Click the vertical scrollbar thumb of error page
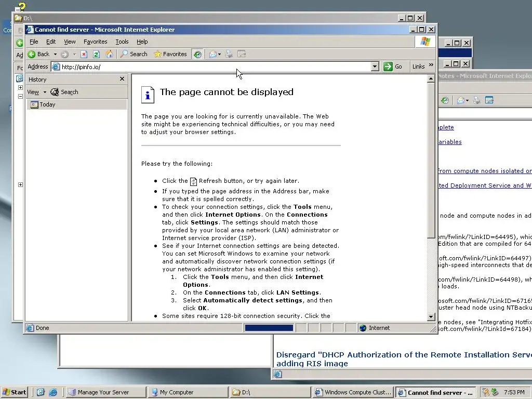The height and width of the screenshot is (399, 532). click(431, 160)
